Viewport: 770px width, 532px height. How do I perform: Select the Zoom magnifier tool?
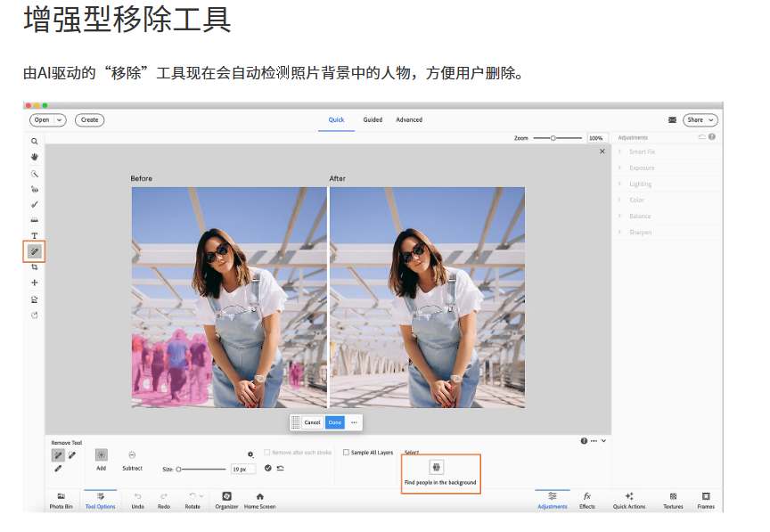coord(35,141)
